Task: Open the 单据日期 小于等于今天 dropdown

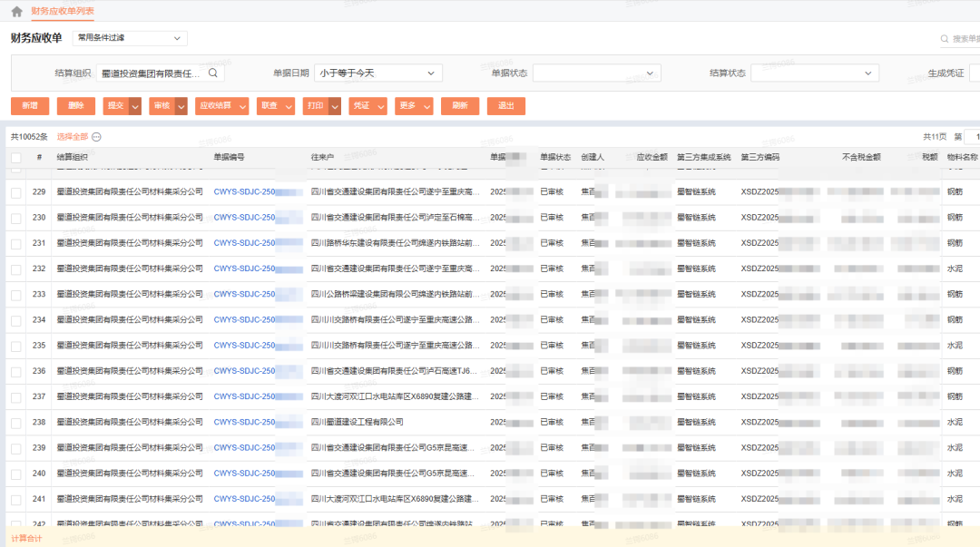Action: (378, 73)
